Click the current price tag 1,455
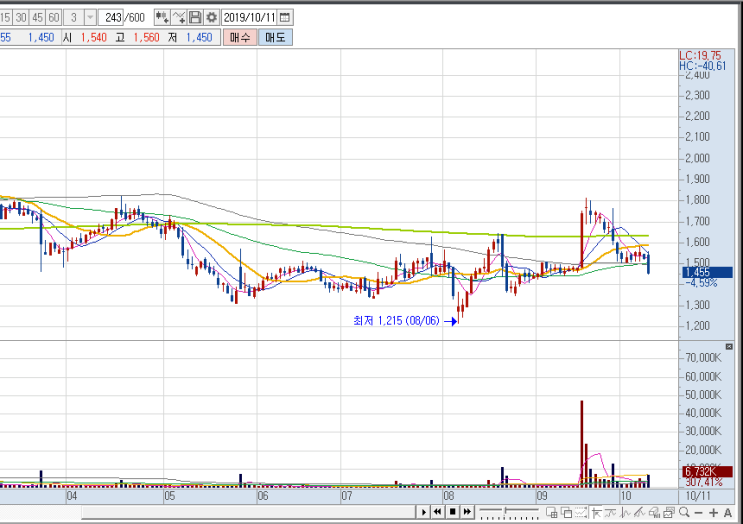Image resolution: width=743 pixels, height=524 pixels. coord(707,272)
